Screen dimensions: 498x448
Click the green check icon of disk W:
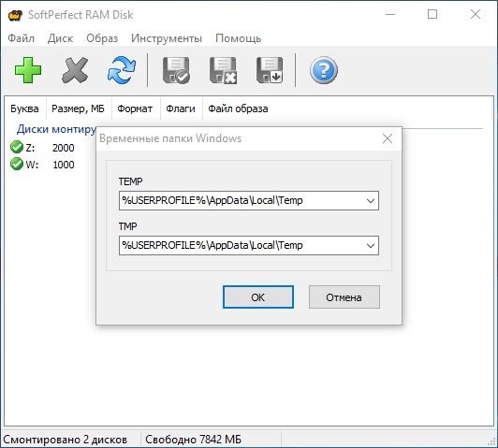pos(17,164)
